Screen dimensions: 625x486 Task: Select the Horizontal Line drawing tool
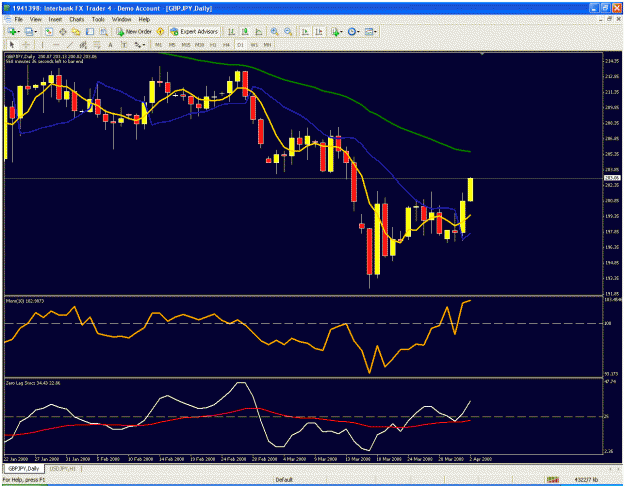pyautogui.click(x=56, y=45)
